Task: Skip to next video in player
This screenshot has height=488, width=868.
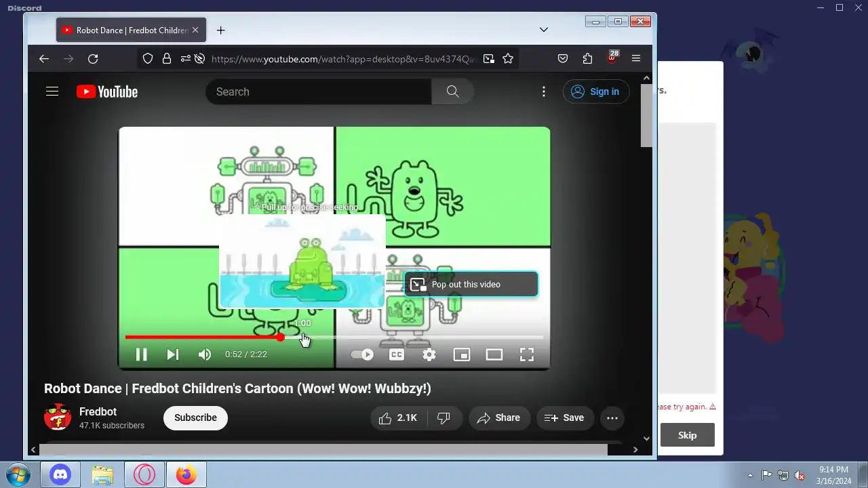Action: [x=173, y=354]
